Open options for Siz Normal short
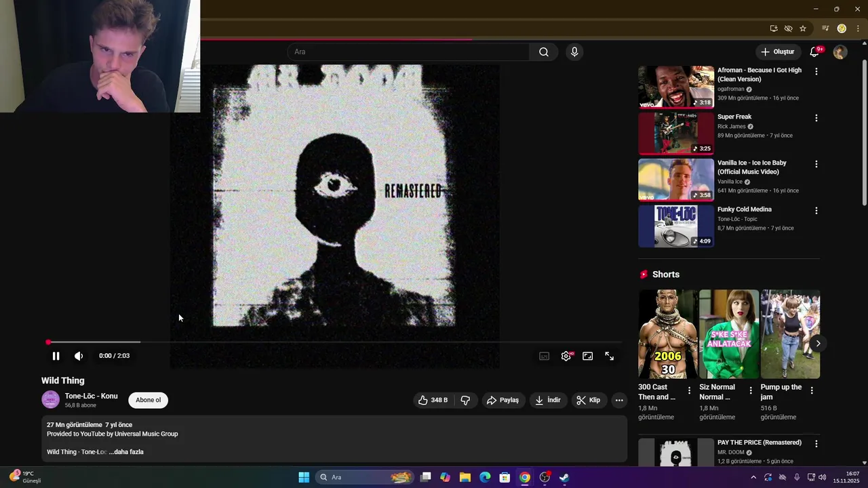The image size is (868, 488). 750,390
